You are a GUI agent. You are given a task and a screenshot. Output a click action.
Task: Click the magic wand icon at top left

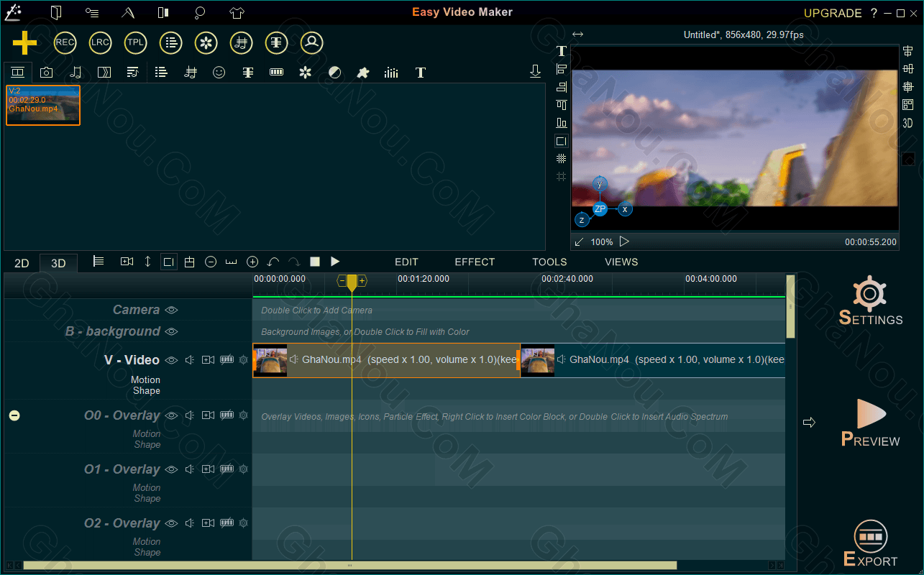12,12
